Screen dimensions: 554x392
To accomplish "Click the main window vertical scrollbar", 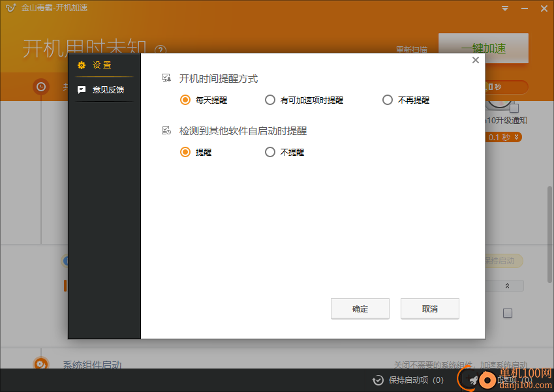I will tap(549, 235).
